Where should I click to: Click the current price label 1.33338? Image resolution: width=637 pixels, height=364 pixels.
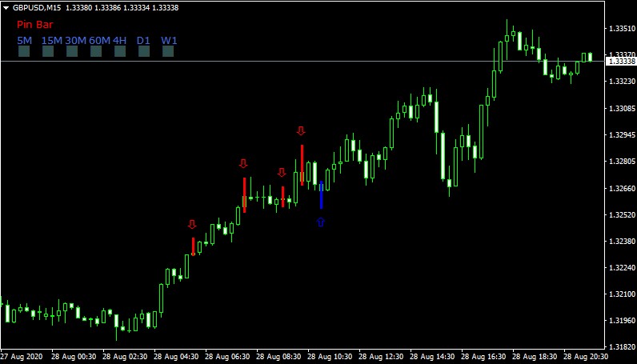click(x=622, y=61)
